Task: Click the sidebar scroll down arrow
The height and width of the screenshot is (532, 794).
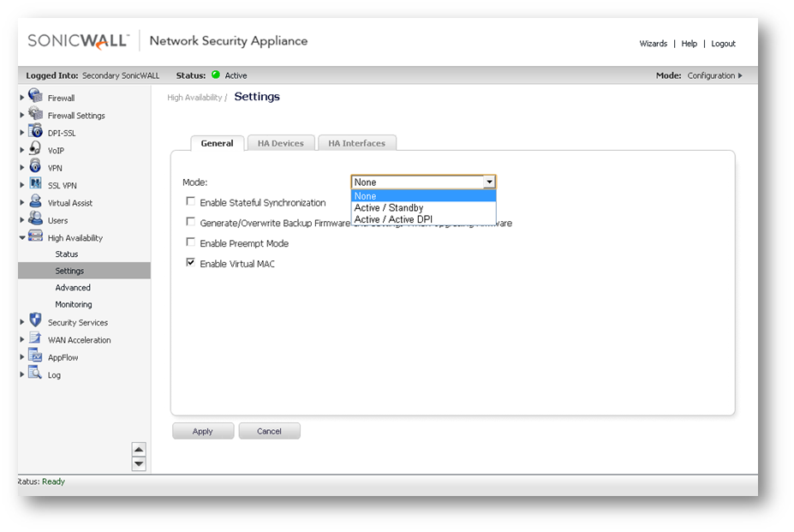Action: coord(139,463)
